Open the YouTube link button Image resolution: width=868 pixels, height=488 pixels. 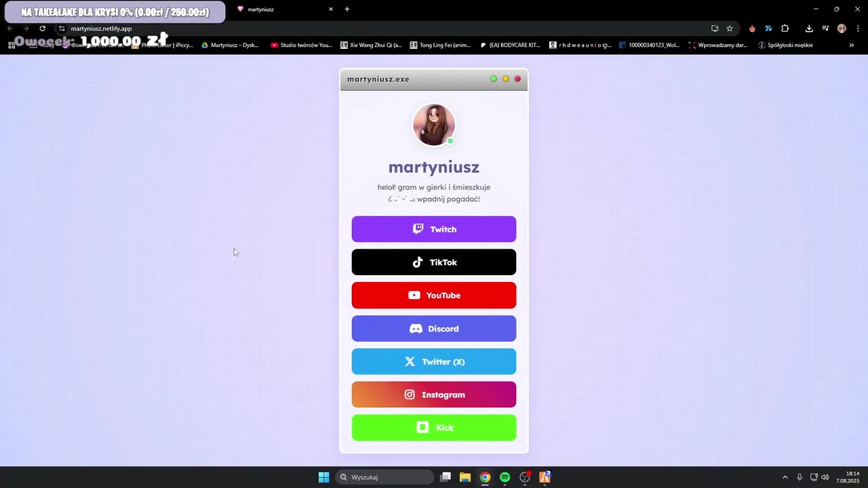click(434, 296)
